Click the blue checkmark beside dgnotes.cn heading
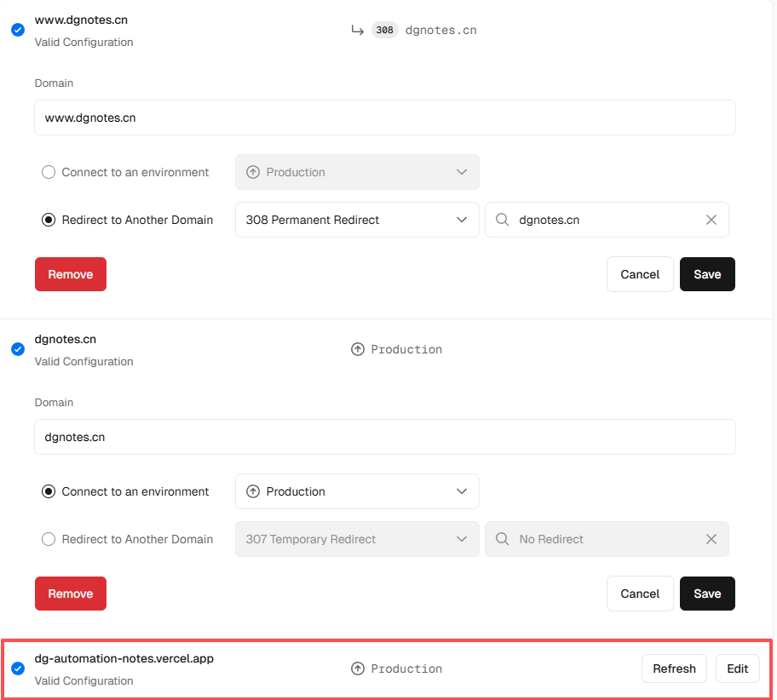Screen dimensions: 777x700 click(x=17, y=349)
